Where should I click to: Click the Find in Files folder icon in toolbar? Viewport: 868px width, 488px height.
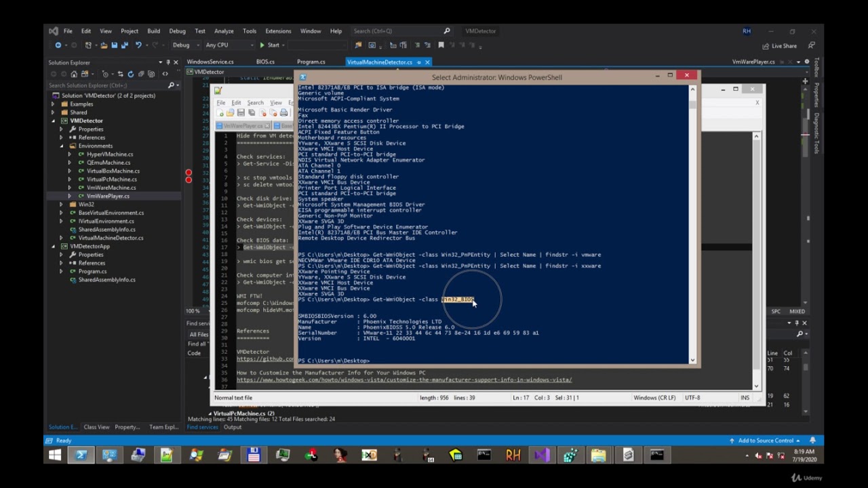(x=359, y=45)
